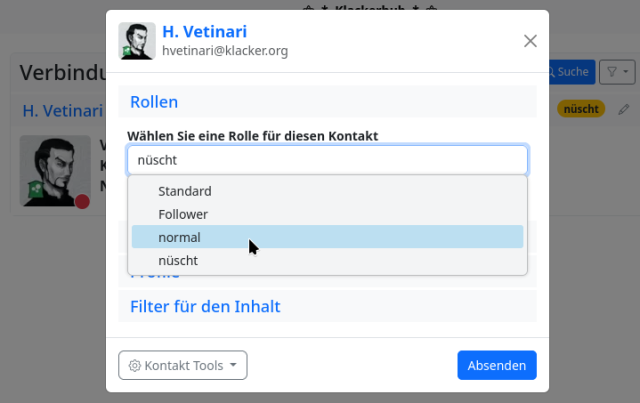Click the yellow nüscht role badge
Image resolution: width=640 pixels, height=403 pixels.
click(x=580, y=109)
